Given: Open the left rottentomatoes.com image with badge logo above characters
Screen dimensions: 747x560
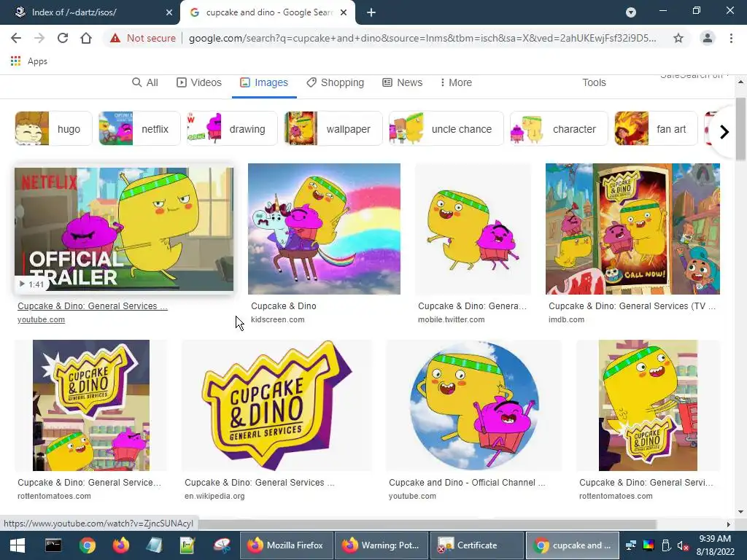Looking at the screenshot, I should click(x=91, y=405).
